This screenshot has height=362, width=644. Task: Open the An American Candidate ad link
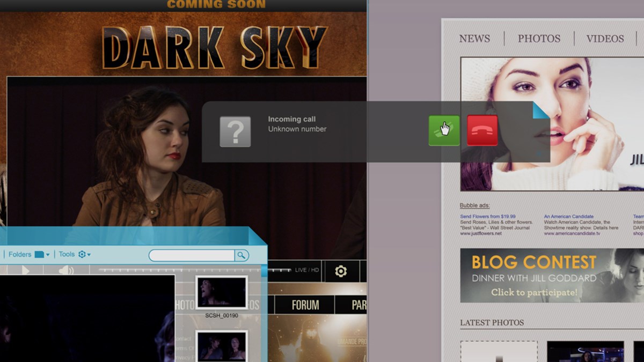click(x=568, y=217)
